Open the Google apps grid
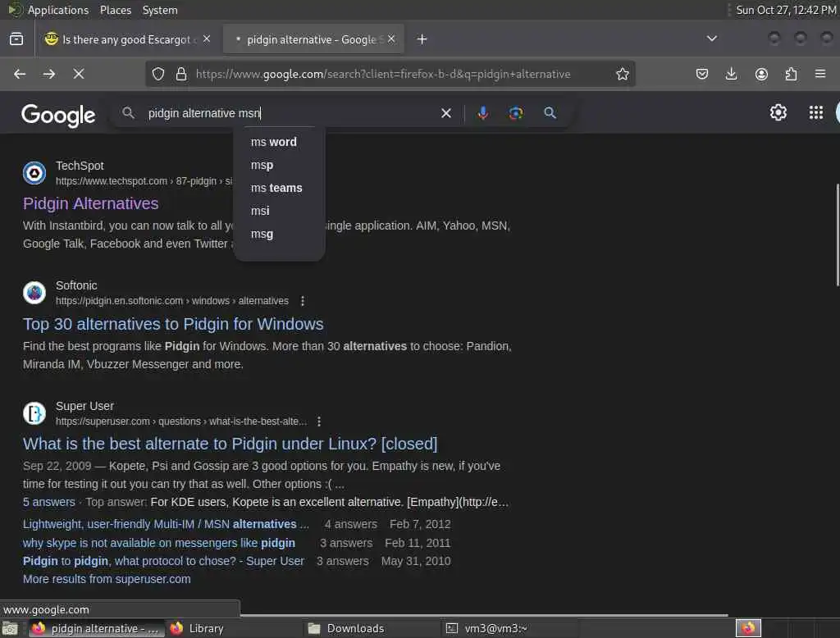 coord(816,112)
